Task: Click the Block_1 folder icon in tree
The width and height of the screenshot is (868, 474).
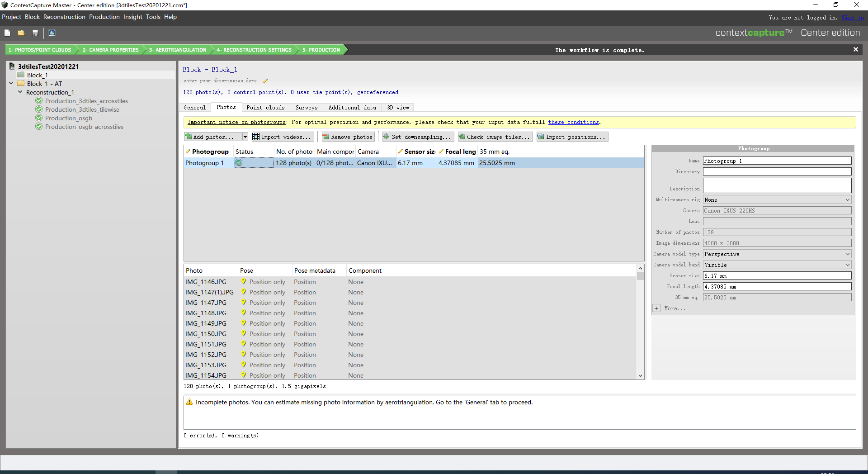Action: pos(21,75)
